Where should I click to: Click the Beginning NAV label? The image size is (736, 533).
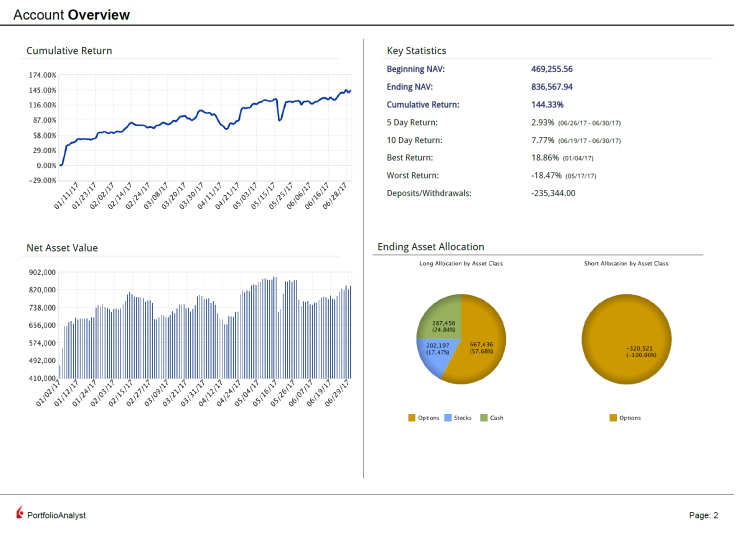[x=415, y=69]
